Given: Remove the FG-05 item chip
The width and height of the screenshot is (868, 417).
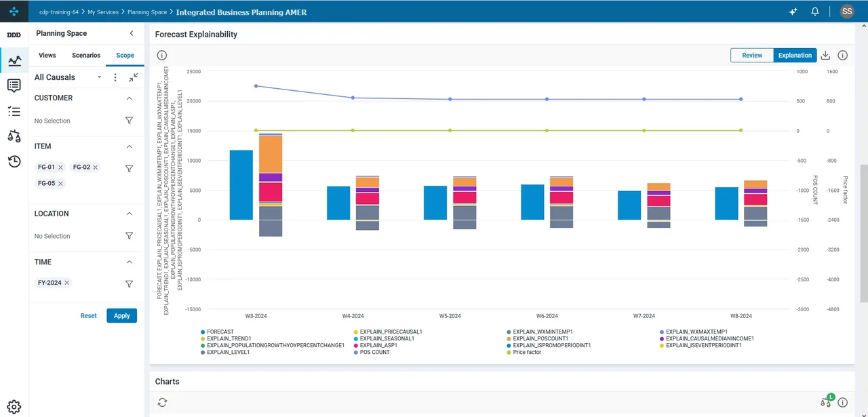Looking at the screenshot, I should 60,184.
